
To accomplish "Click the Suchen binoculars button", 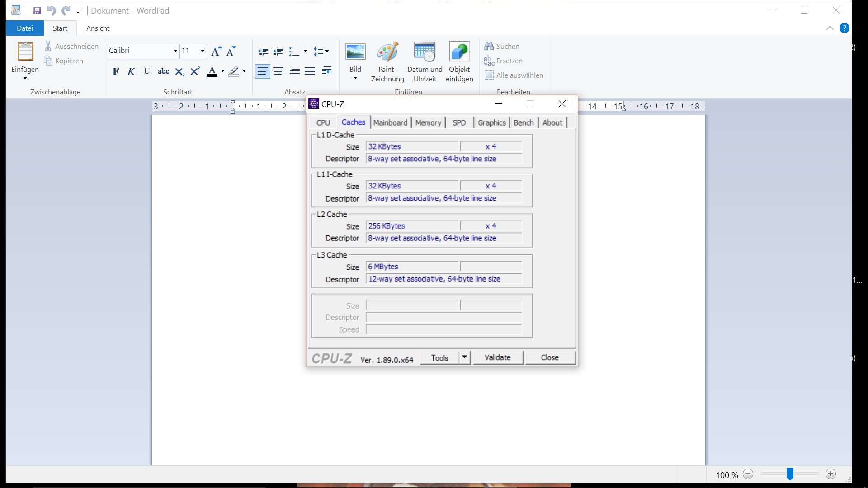I will 502,46.
